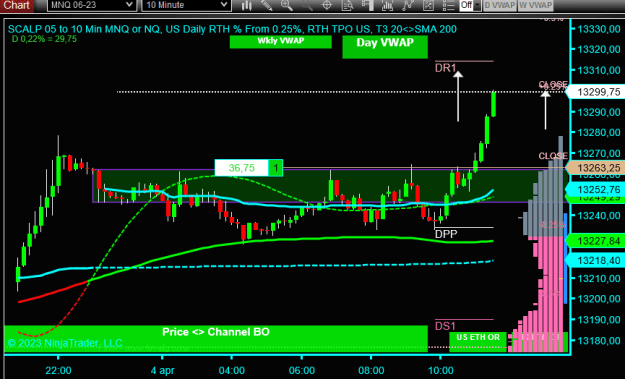
Task: Click the W VWAP toolbar button
Action: pos(535,5)
